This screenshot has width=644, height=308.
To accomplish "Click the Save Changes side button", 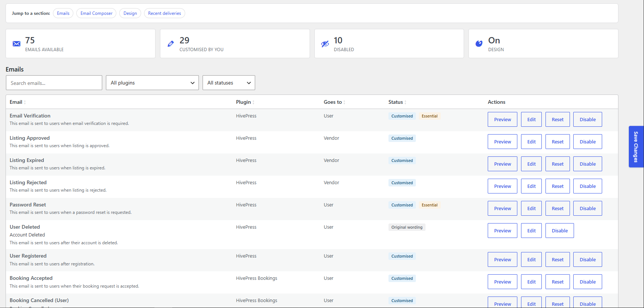I will 636,147.
